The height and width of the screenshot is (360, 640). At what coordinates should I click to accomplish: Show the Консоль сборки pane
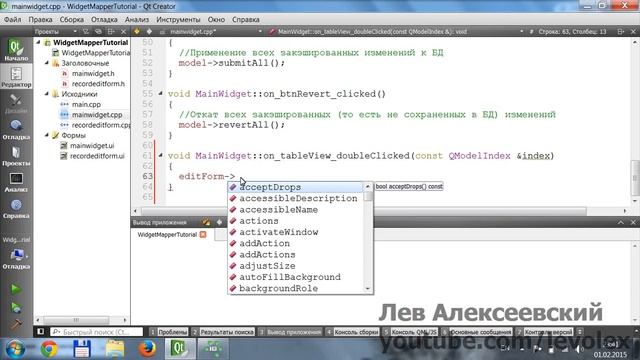[x=352, y=332]
